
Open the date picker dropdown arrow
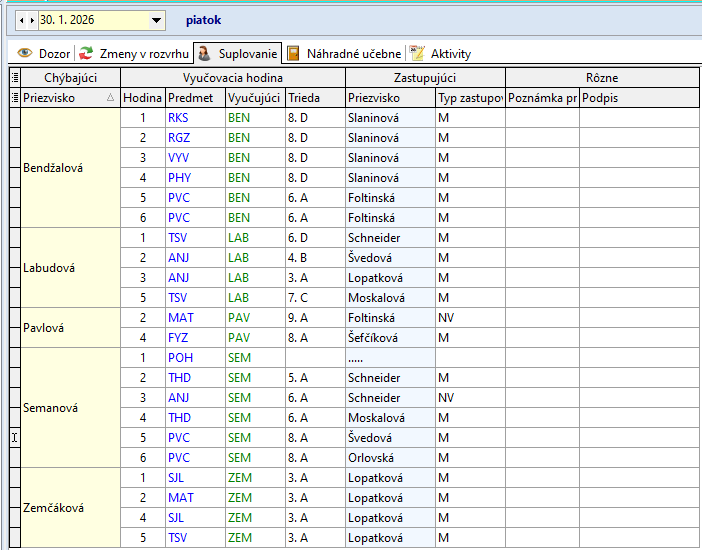[x=156, y=19]
